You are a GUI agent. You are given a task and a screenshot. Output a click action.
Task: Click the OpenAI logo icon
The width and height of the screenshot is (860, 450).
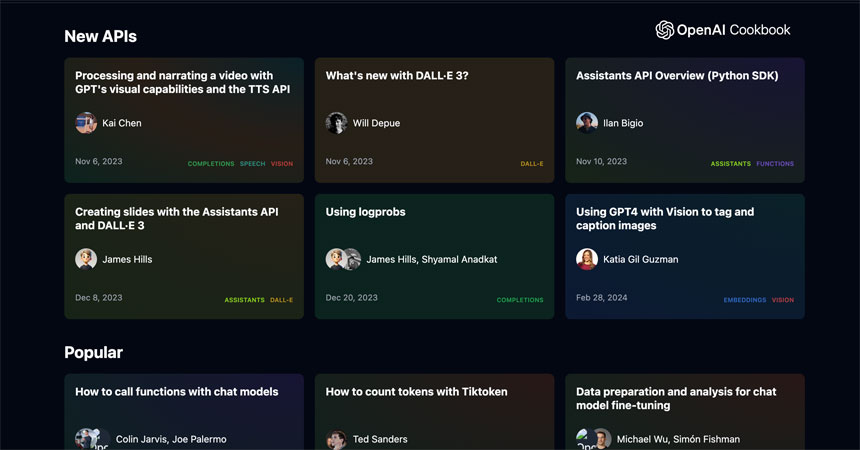tap(664, 30)
